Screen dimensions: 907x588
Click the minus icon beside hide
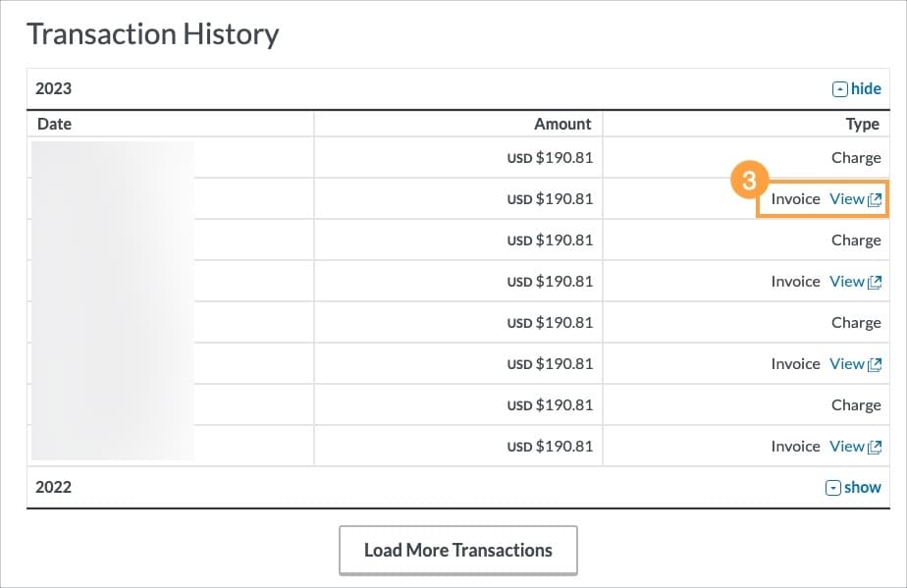[838, 88]
